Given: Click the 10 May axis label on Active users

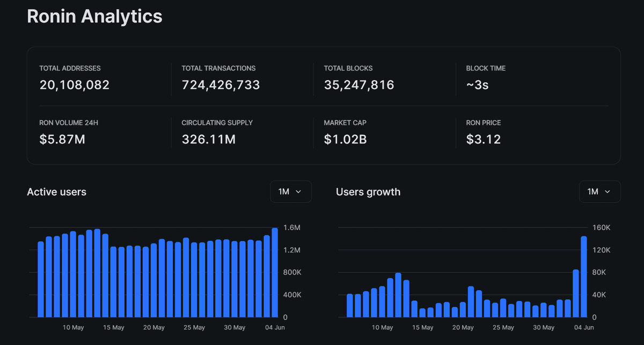Looking at the screenshot, I should pos(73,327).
